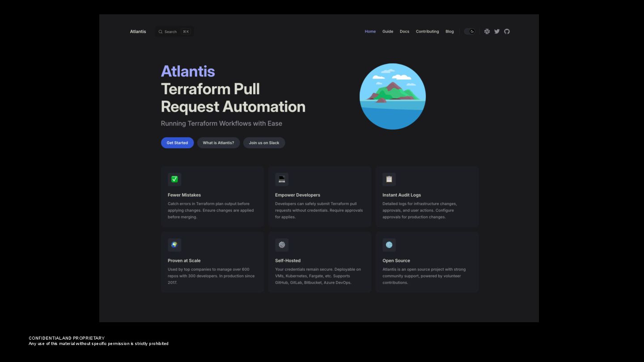This screenshot has width=644, height=362.
Task: Open the Docs nav item
Action: [x=404, y=31]
